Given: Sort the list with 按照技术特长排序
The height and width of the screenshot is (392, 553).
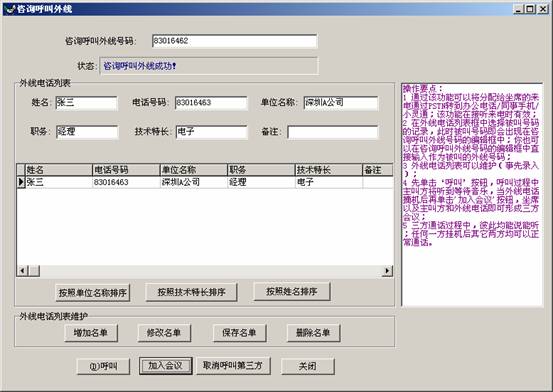Looking at the screenshot, I should point(191,292).
